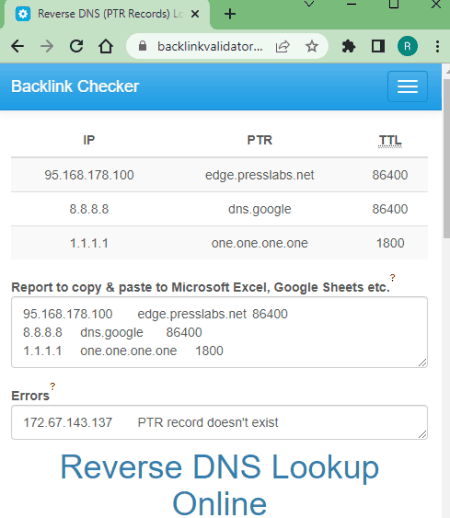Click inside the Errors textarea
450x518 pixels.
tap(219, 422)
